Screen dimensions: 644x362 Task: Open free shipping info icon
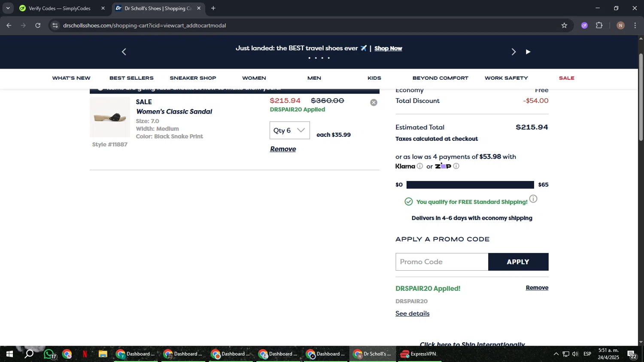[533, 199]
